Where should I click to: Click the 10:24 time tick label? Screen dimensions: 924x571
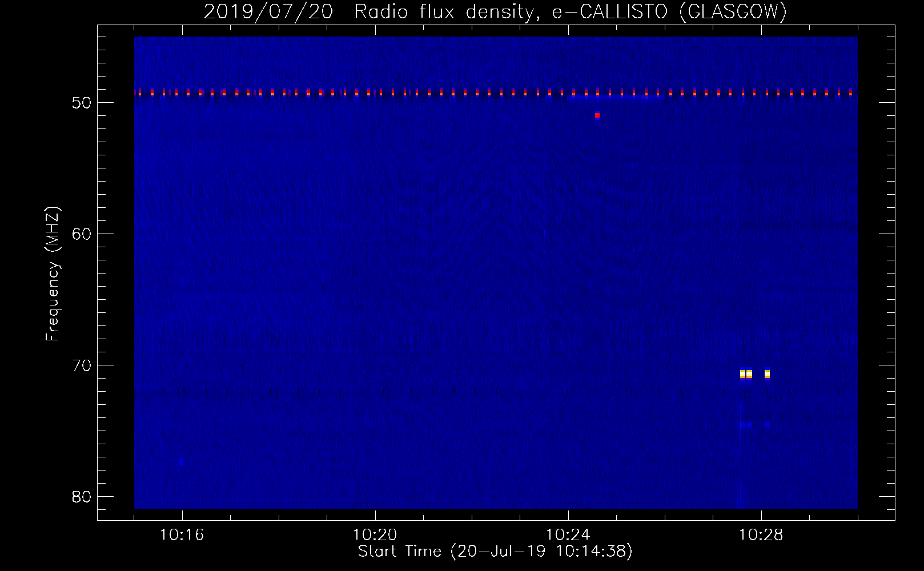pos(568,535)
